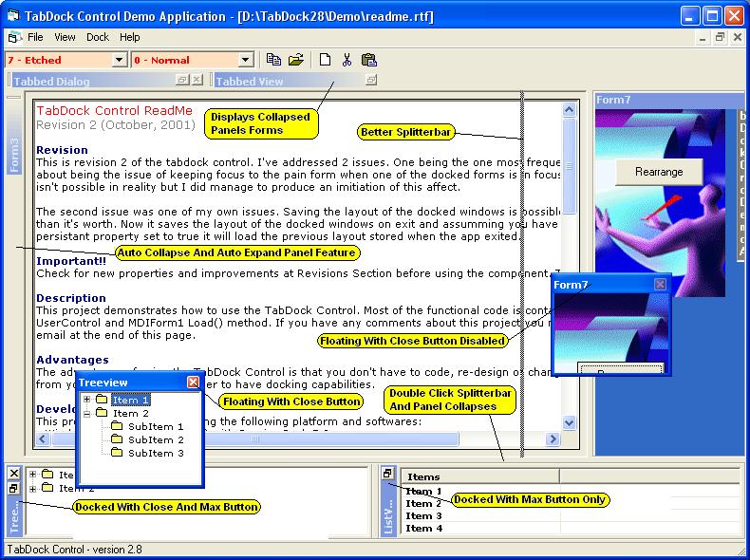
Task: Expand Item 1 in floating Treeview
Action: [87, 400]
